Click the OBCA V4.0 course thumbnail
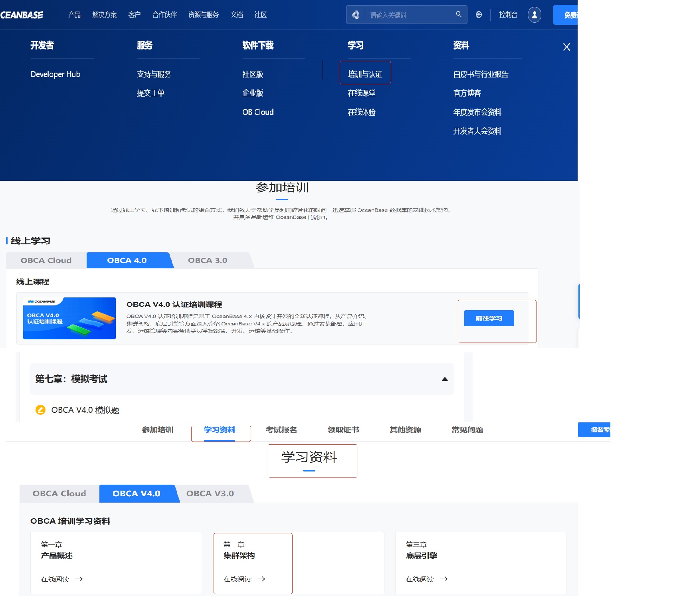 pyautogui.click(x=69, y=318)
